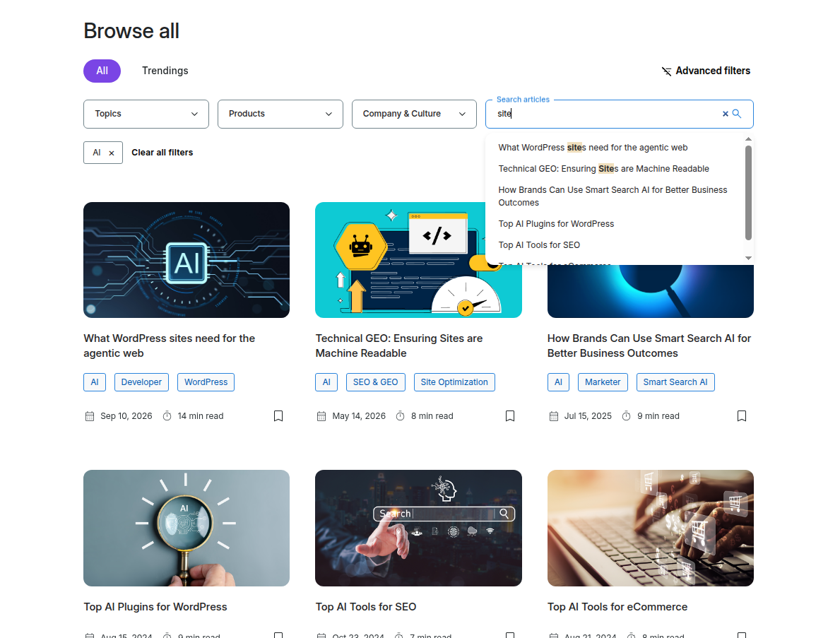Click calendar icon next to Jul 15, 2025

[x=553, y=416]
